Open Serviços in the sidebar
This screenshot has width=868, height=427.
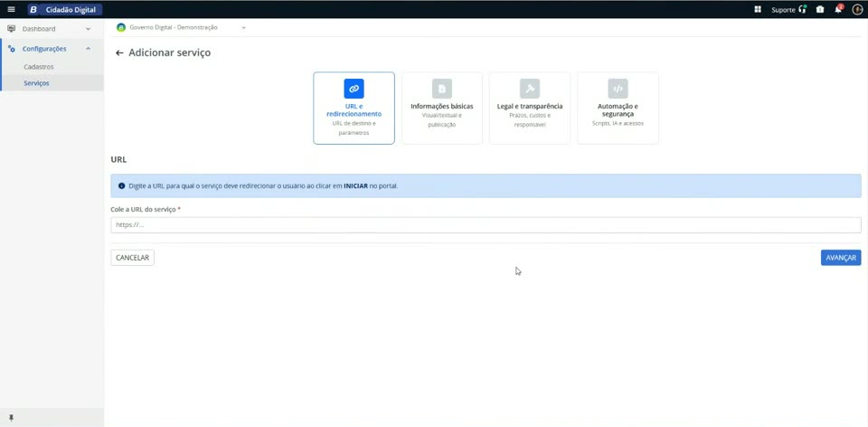click(x=52, y=83)
